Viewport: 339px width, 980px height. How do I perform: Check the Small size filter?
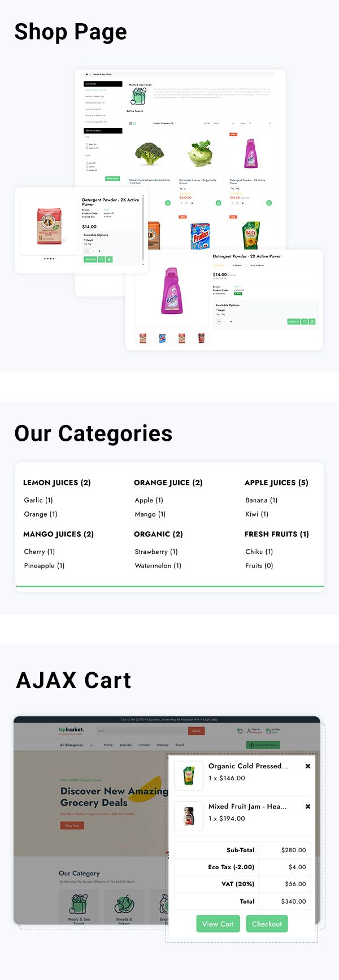[x=87, y=144]
